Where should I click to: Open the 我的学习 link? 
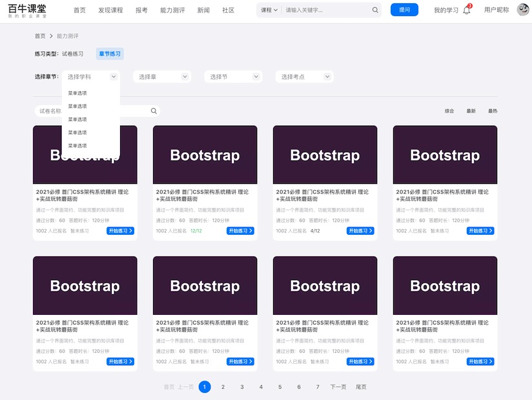(x=446, y=10)
